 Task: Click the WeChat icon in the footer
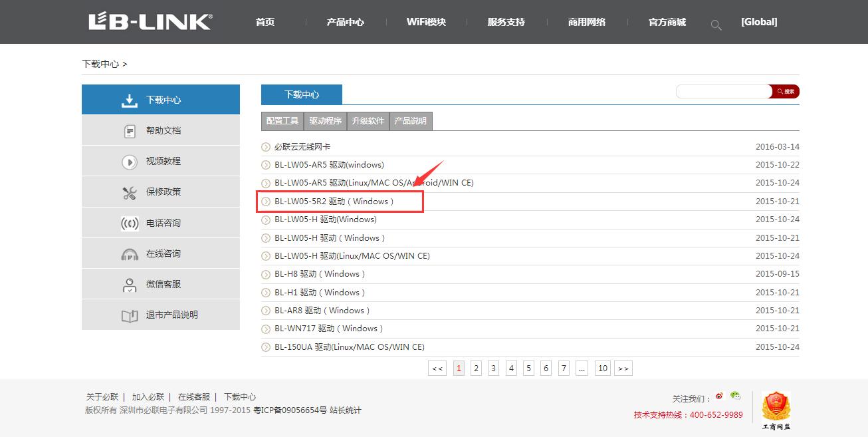click(x=735, y=396)
